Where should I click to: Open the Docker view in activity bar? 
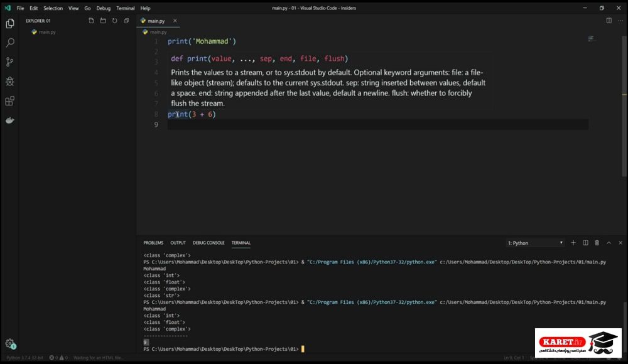tap(10, 120)
